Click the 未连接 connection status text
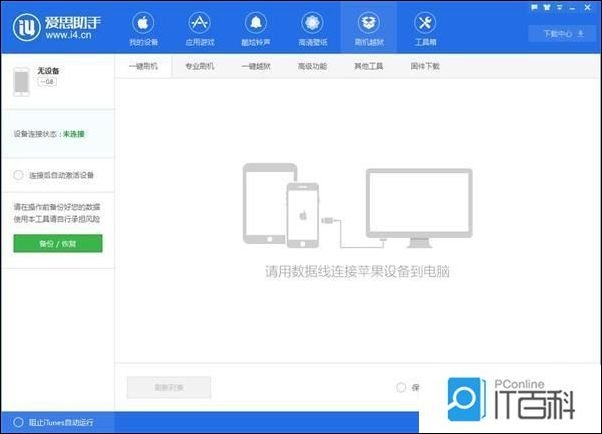This screenshot has height=434, width=602. point(74,134)
